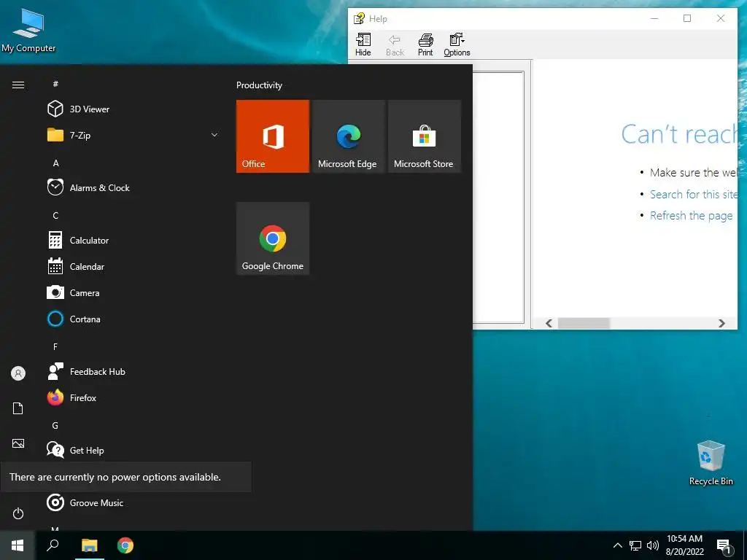Click the # section header
The image size is (747, 560).
(x=55, y=84)
